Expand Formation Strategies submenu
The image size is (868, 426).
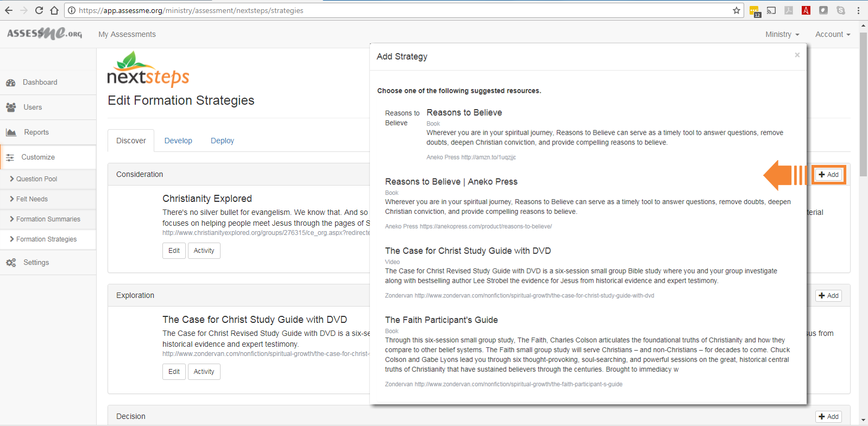(x=48, y=239)
